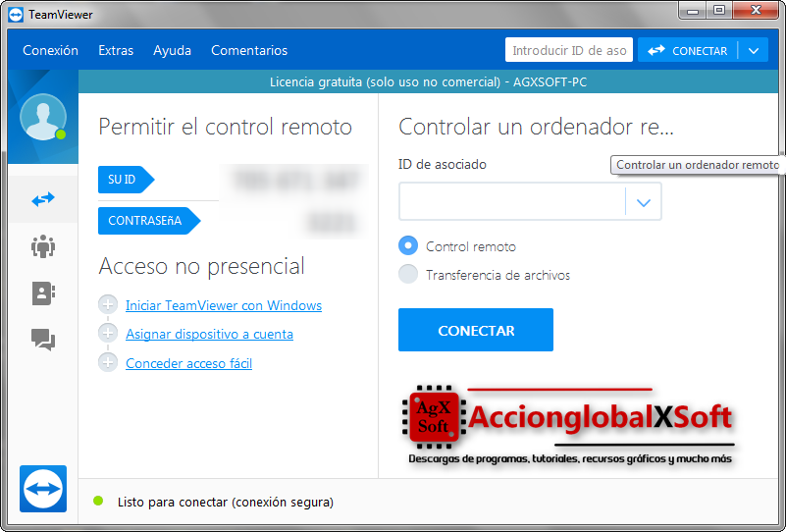Click 'Listo para conectar (conexión segura)' status text

click(226, 502)
